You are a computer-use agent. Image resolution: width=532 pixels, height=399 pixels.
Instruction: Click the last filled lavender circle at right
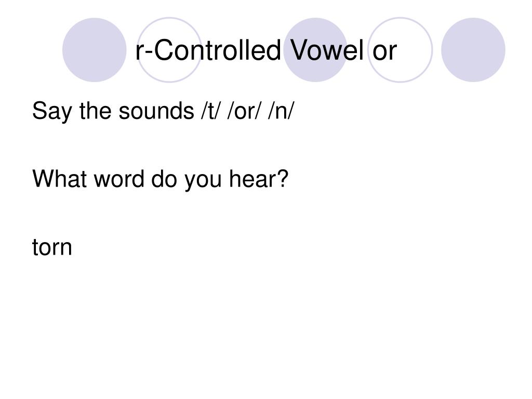tap(473, 50)
